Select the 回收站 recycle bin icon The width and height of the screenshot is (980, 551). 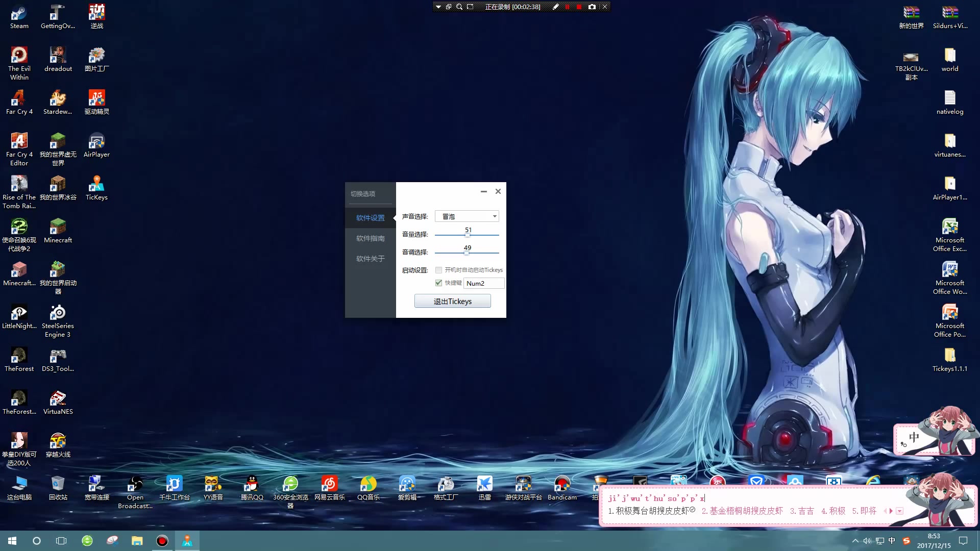pyautogui.click(x=58, y=488)
